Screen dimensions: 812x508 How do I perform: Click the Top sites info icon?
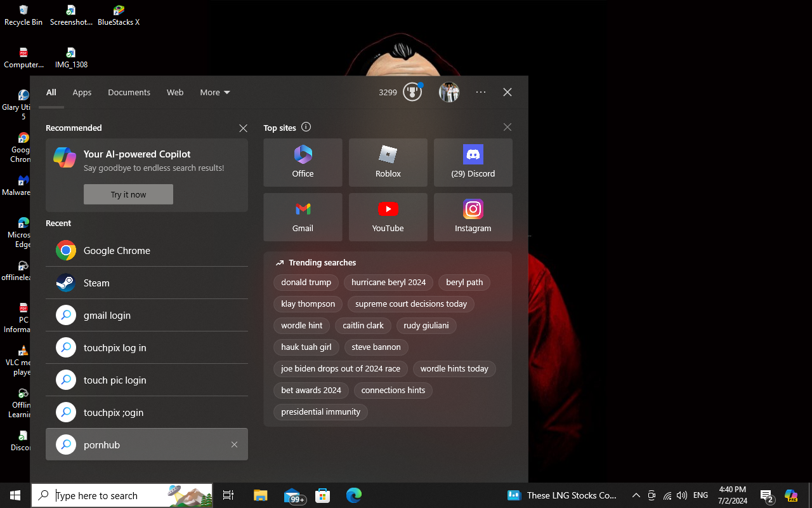pos(306,127)
